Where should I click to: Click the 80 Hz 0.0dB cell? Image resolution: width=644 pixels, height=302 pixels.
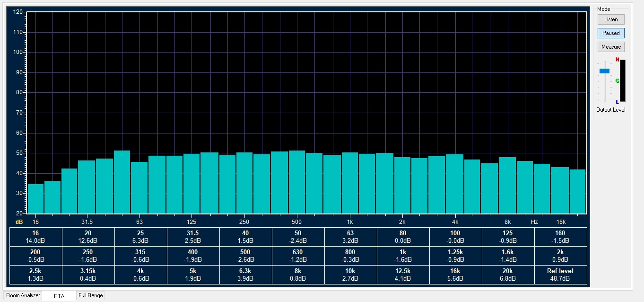tap(403, 237)
